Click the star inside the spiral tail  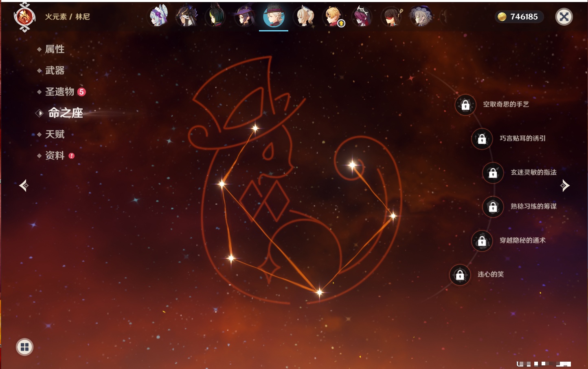click(x=353, y=165)
